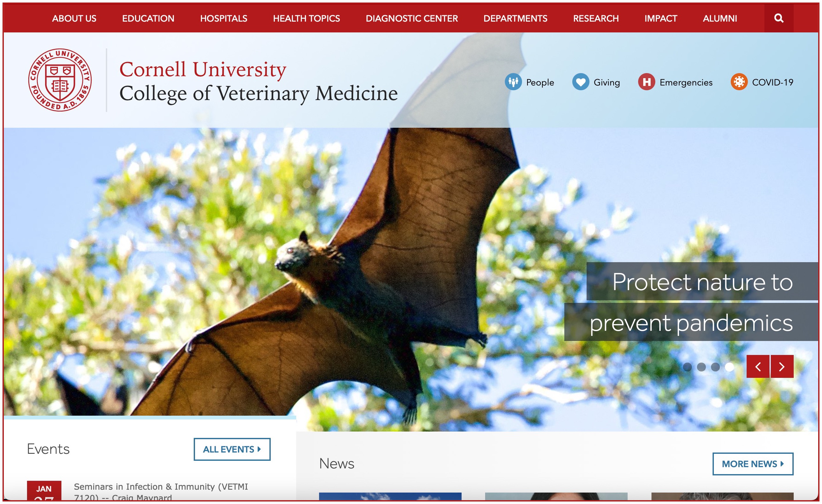
Task: Click the Emergencies hospital icon
Action: (x=646, y=82)
